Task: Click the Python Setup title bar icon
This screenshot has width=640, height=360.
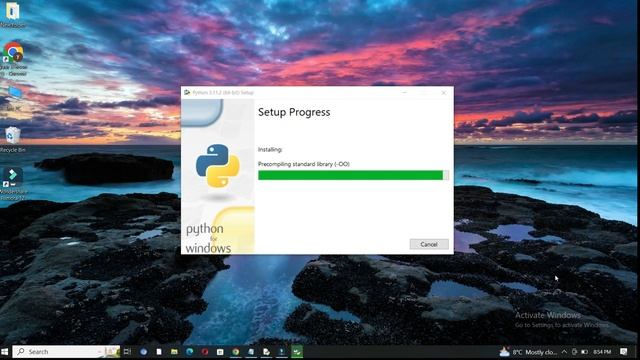Action: (187, 93)
